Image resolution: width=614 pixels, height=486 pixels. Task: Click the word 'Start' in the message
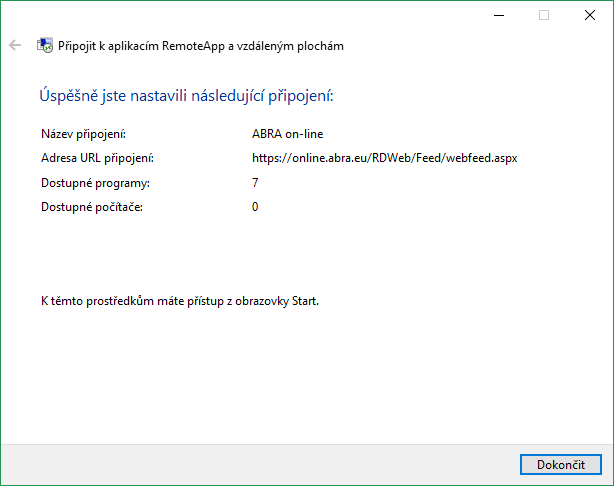pos(303,300)
